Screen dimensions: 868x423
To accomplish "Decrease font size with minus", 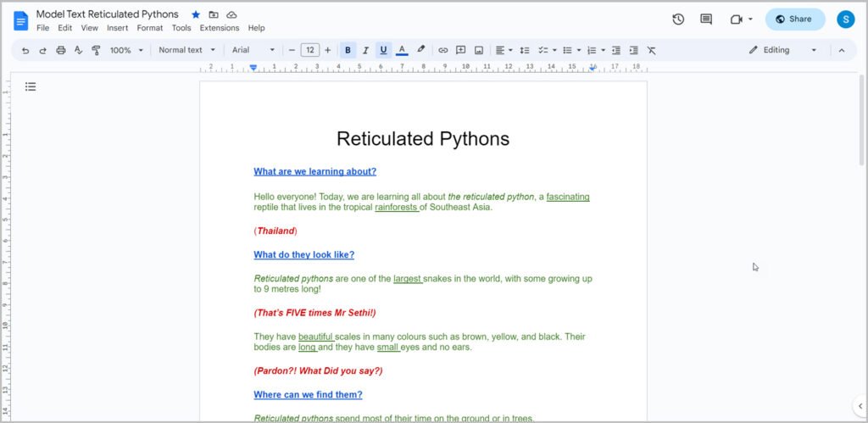I will [x=292, y=50].
